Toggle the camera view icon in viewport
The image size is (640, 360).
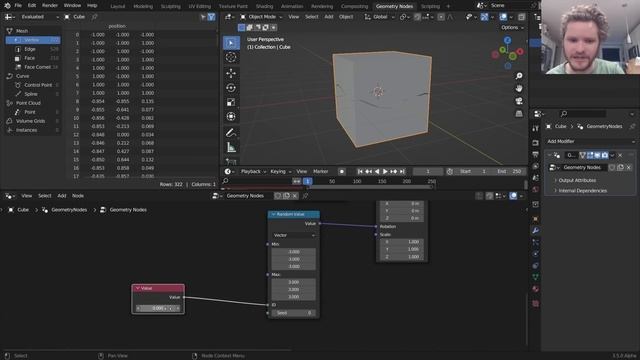coord(519,101)
